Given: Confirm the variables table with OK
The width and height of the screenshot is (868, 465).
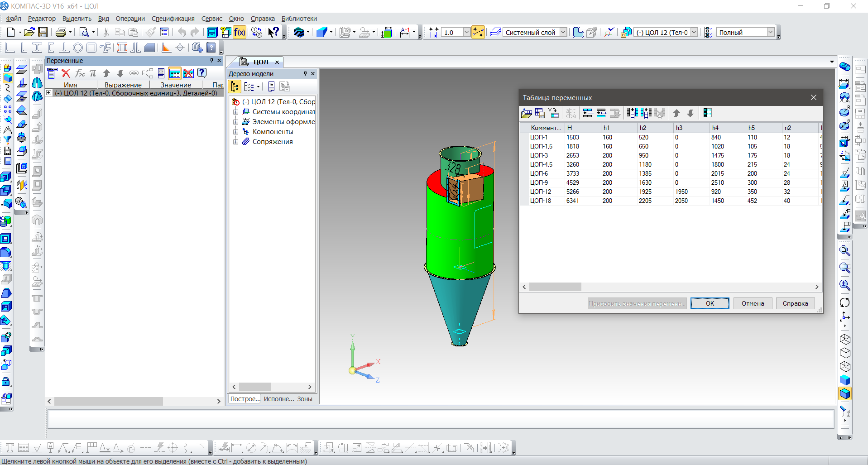Looking at the screenshot, I should click(x=710, y=303).
